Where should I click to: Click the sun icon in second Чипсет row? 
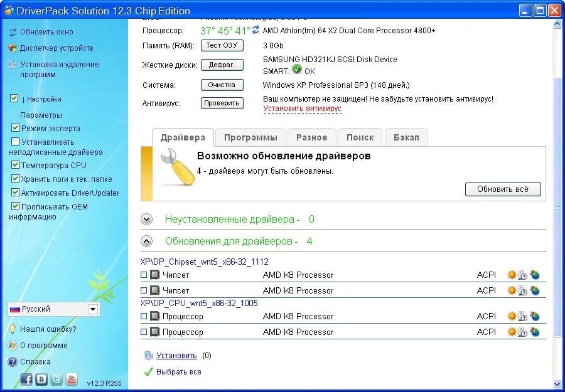click(x=512, y=290)
